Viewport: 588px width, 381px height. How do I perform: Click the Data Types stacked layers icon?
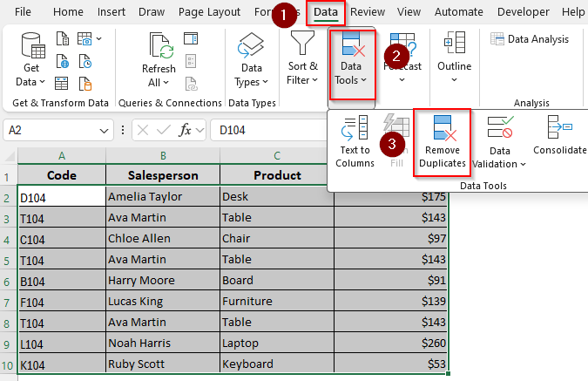(251, 45)
